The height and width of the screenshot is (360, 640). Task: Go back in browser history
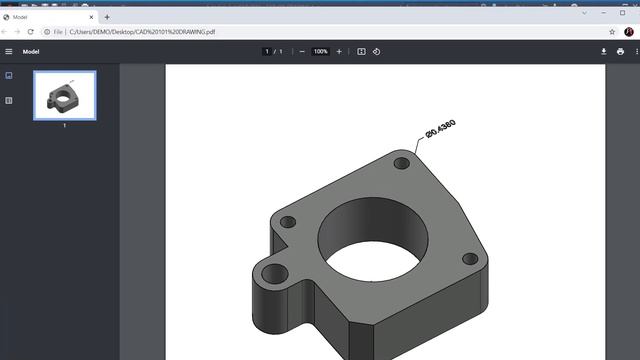(x=4, y=31)
